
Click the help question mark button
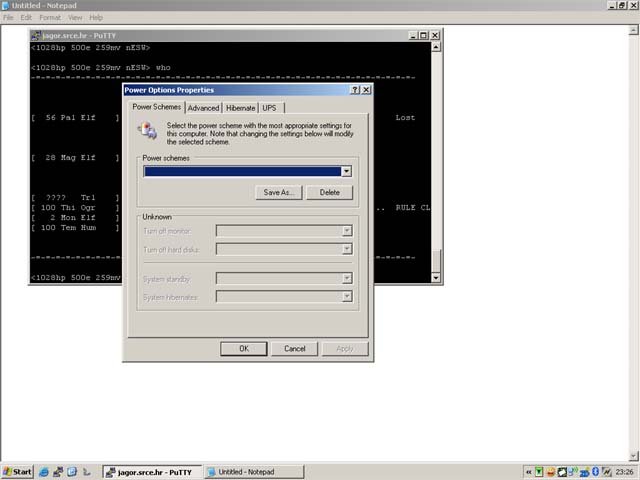(x=355, y=90)
